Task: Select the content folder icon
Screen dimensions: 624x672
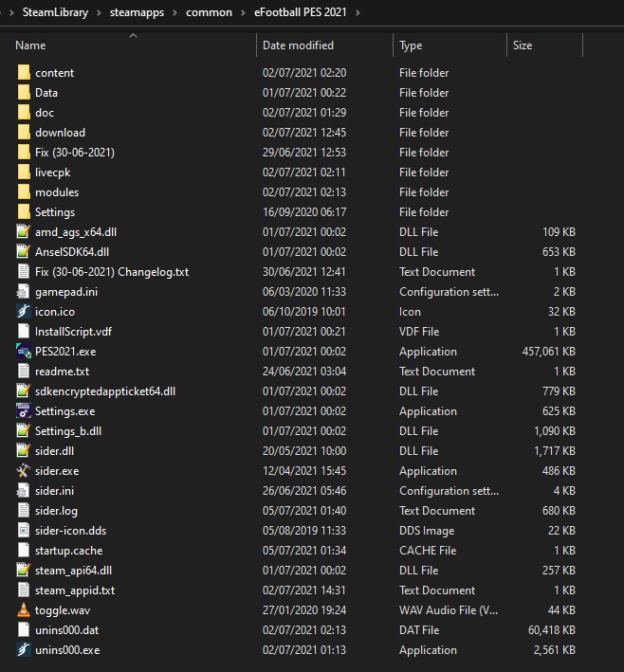Action: (24, 72)
